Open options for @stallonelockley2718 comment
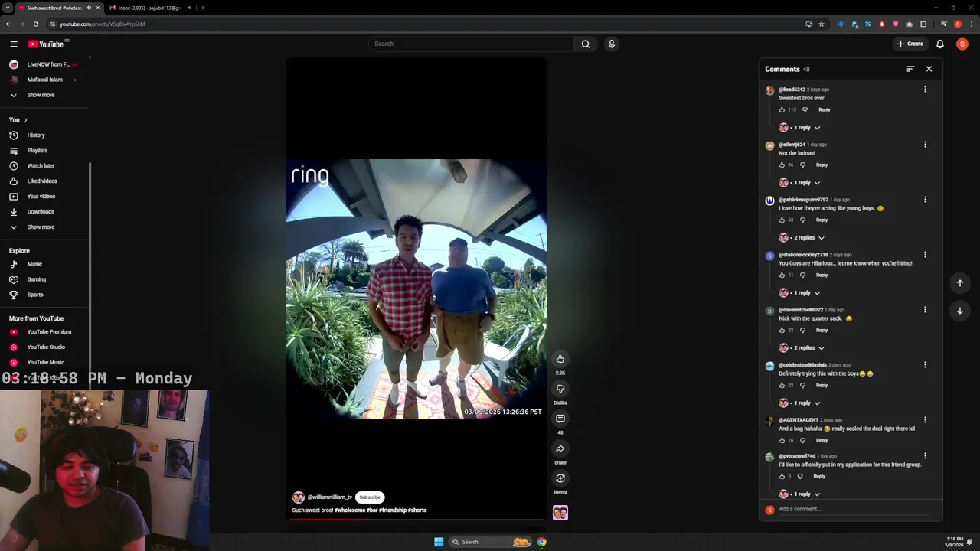Viewport: 980px width, 551px height. coord(925,255)
